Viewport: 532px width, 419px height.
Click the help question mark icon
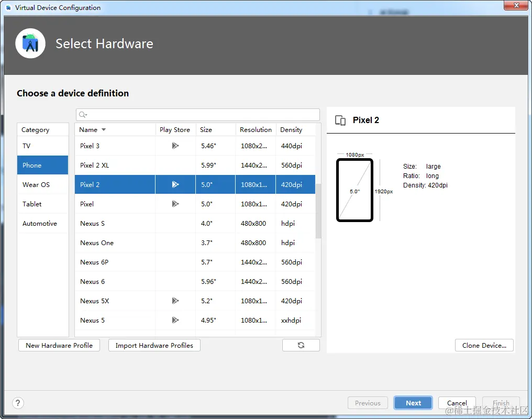point(18,403)
